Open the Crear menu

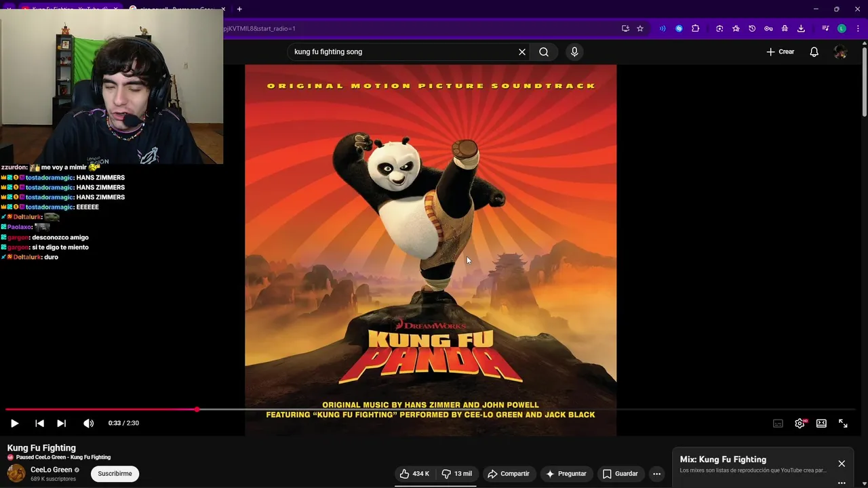point(780,52)
